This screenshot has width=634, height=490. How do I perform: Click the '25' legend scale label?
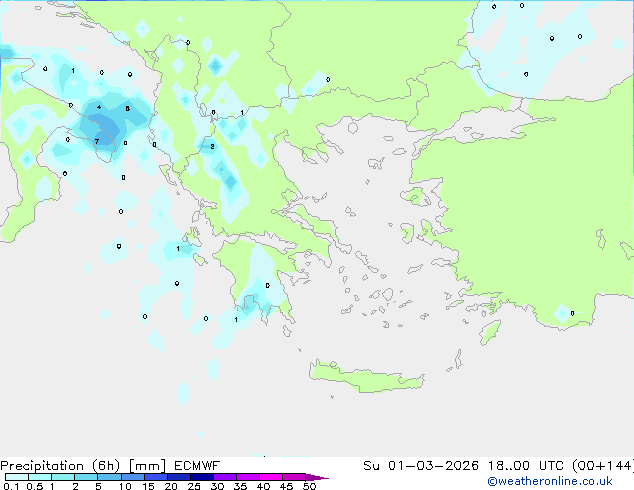(194, 486)
